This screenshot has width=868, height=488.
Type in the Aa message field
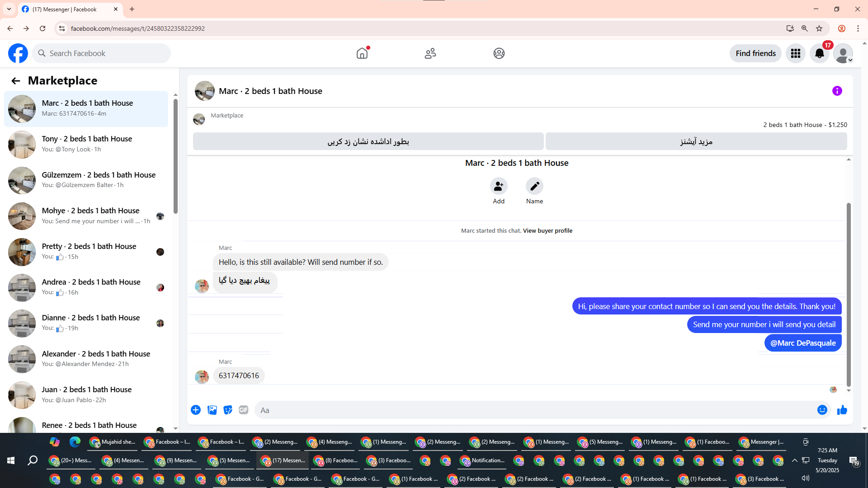point(533,410)
